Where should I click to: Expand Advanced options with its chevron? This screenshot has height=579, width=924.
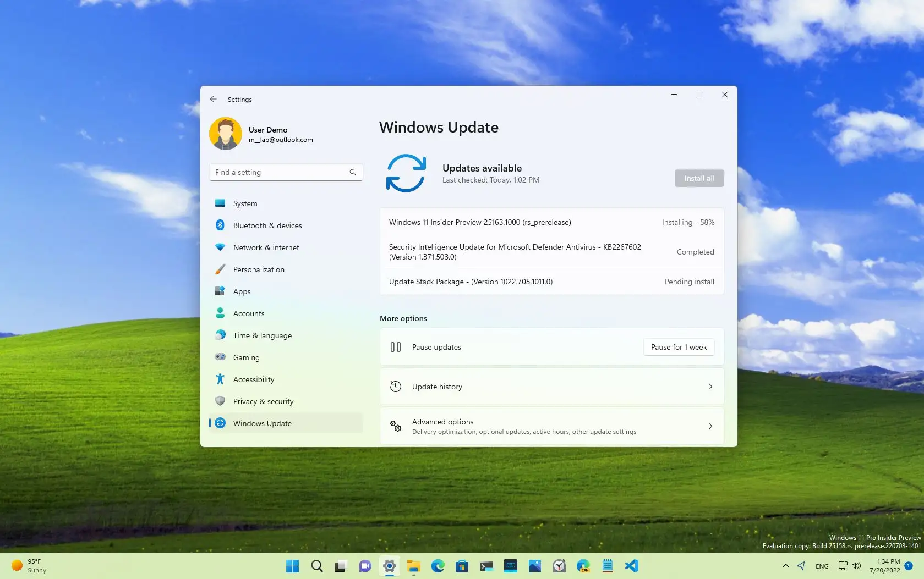(710, 426)
